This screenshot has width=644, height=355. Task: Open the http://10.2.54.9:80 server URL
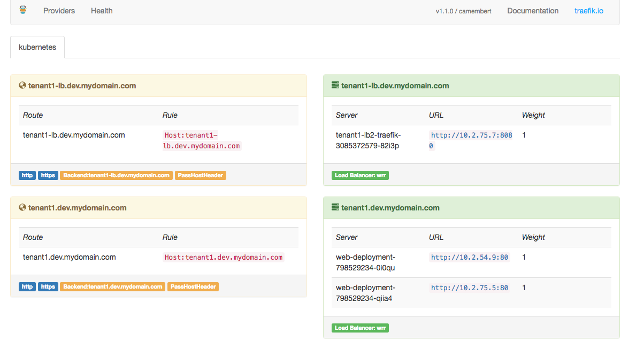pos(470,258)
